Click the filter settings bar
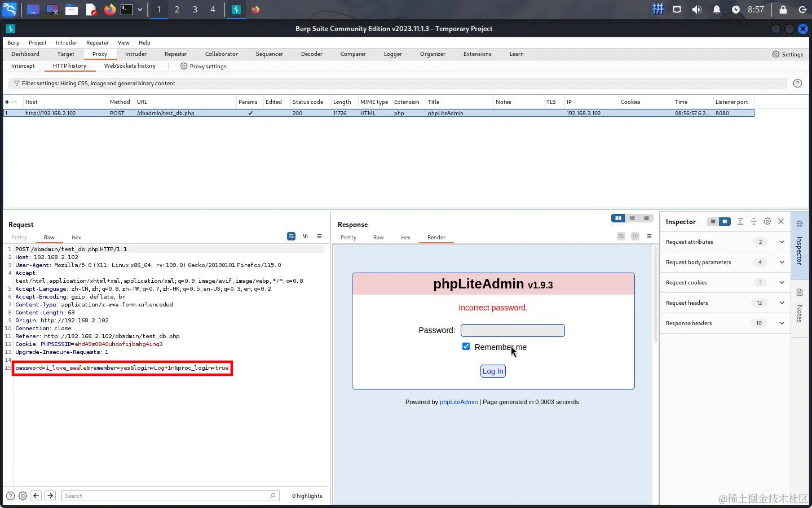Viewport: 812px width, 508px height. [x=398, y=84]
